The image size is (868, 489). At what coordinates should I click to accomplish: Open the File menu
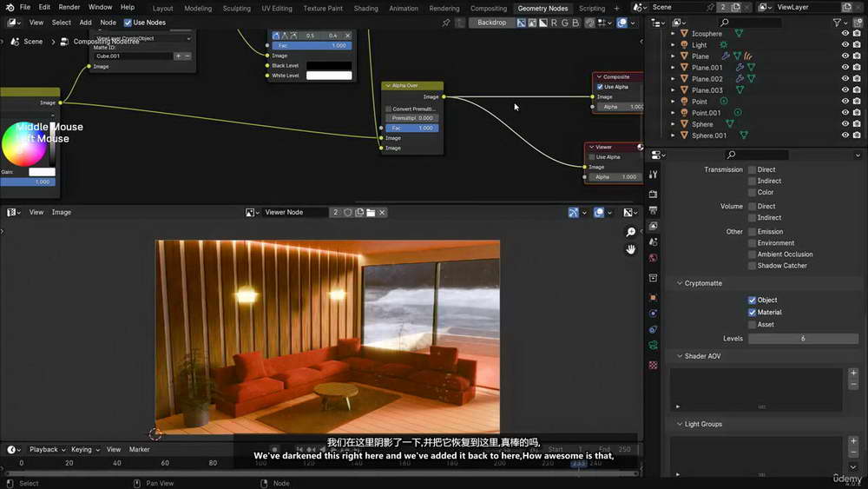click(x=25, y=7)
